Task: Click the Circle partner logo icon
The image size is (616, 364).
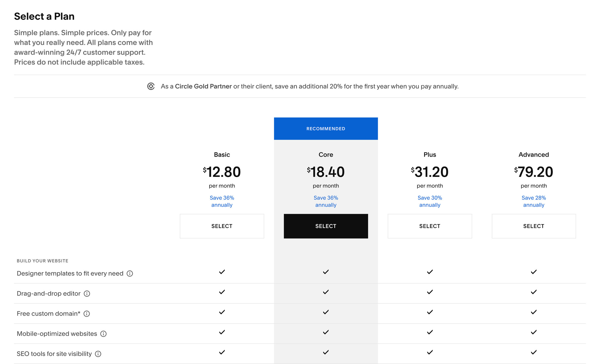Action: tap(151, 86)
